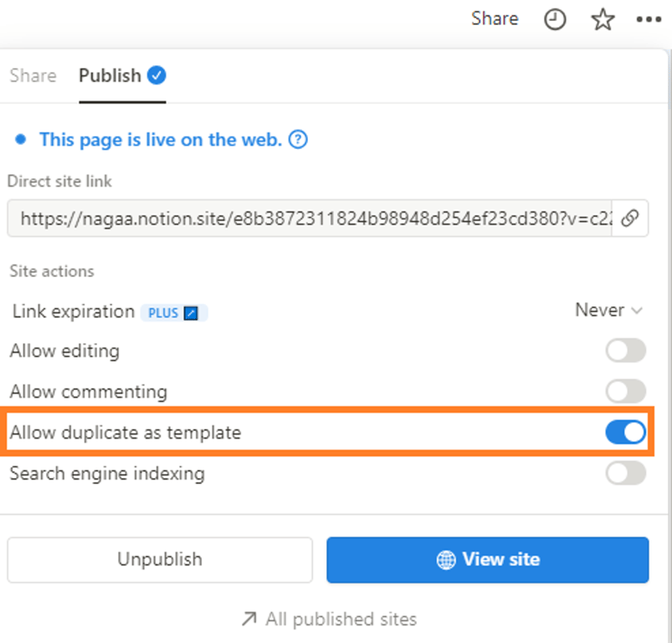Toggle Search engine indexing on

626,473
